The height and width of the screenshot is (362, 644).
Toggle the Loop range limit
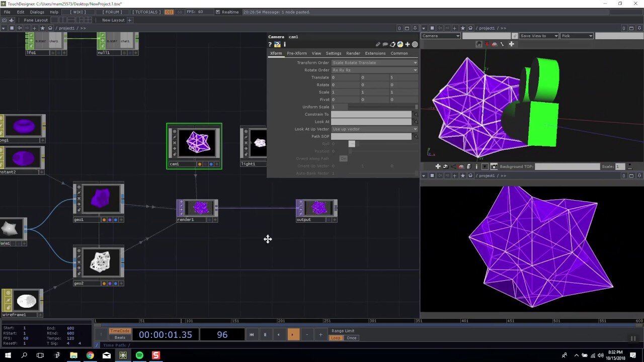tap(336, 338)
